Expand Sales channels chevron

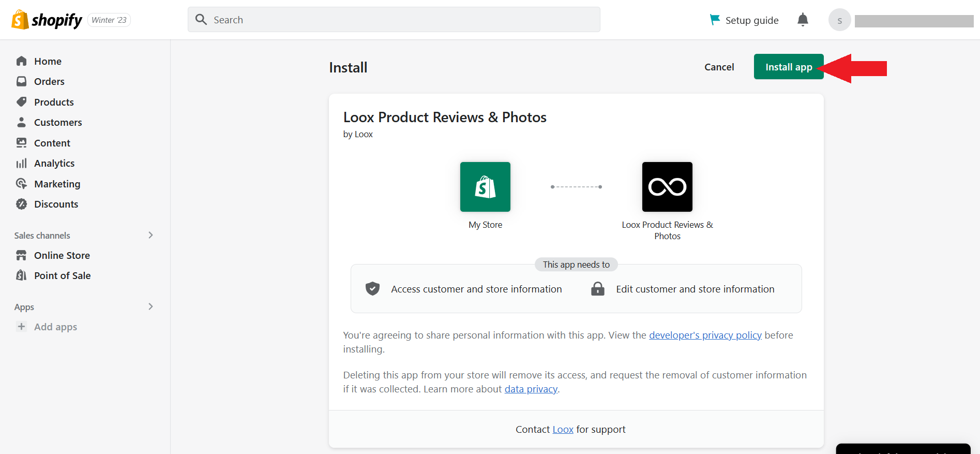tap(150, 235)
